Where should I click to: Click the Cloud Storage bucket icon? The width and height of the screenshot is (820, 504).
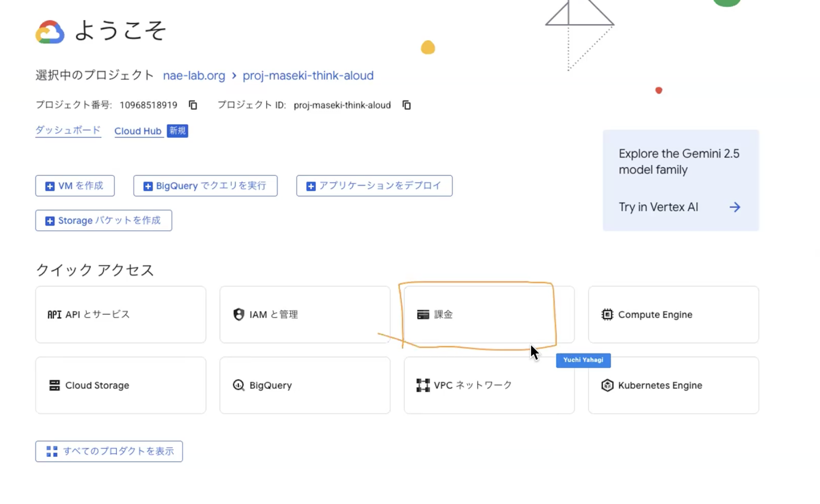pyautogui.click(x=54, y=385)
